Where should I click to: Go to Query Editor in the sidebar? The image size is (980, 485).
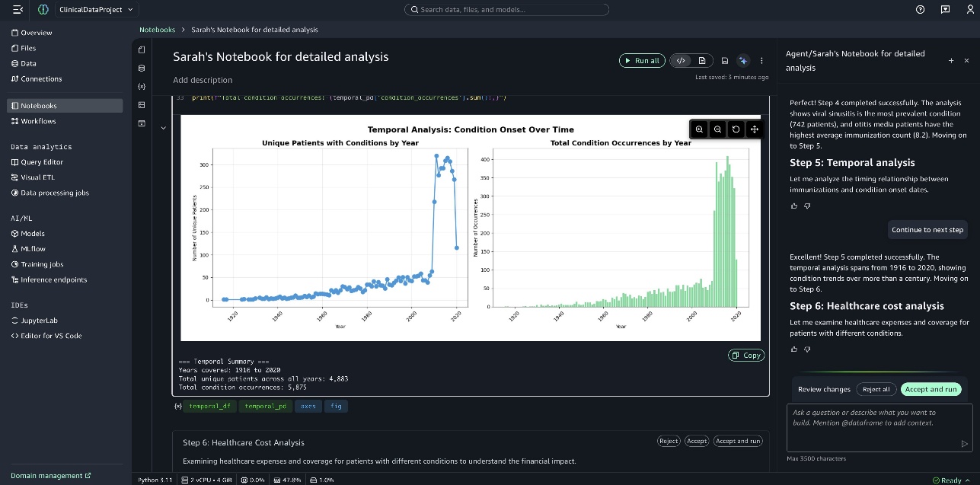click(42, 162)
